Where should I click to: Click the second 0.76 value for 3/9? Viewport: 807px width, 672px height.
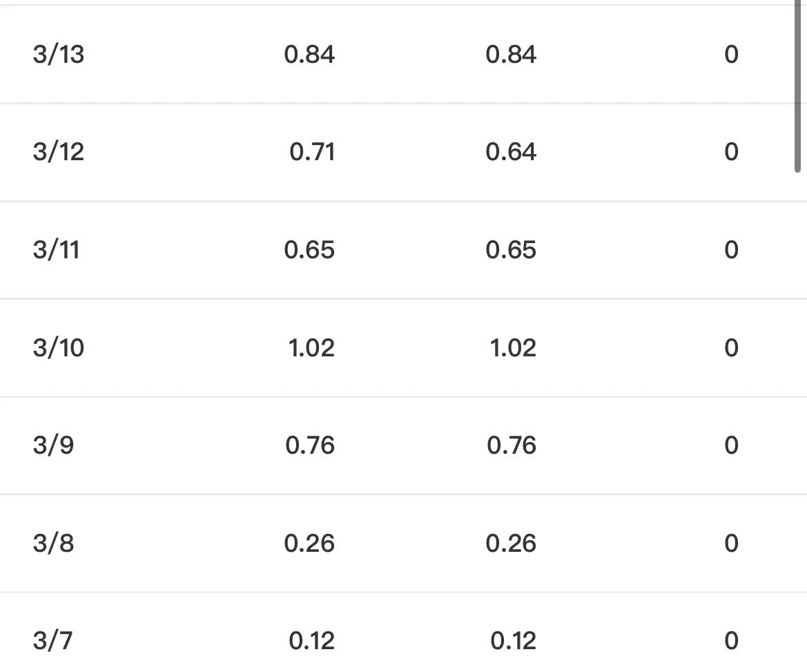[512, 445]
